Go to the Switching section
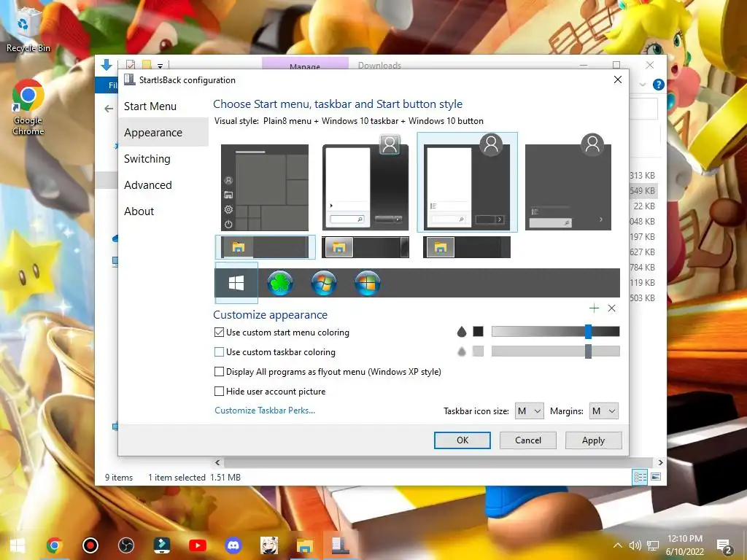The height and width of the screenshot is (560, 747). click(x=147, y=158)
